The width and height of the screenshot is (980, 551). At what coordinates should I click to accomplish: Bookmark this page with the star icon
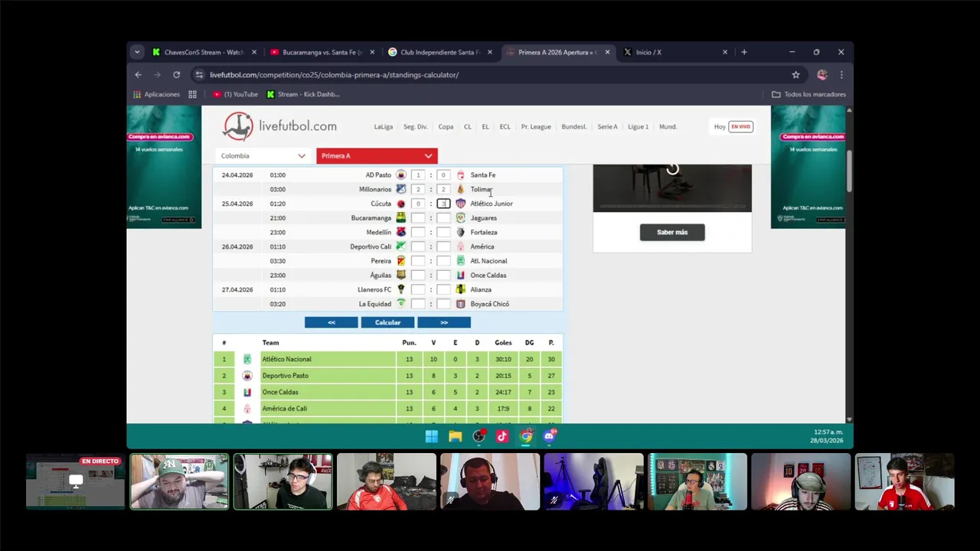click(x=795, y=75)
